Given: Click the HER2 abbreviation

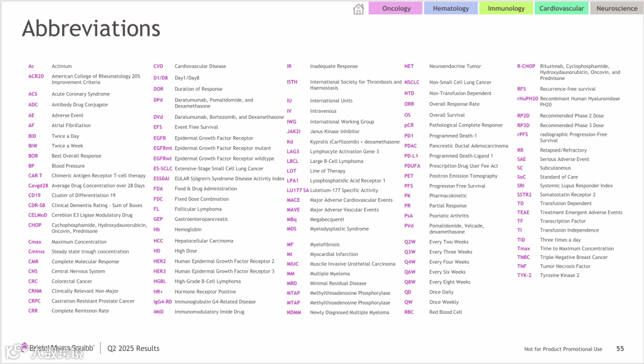Looking at the screenshot, I should click(159, 261).
